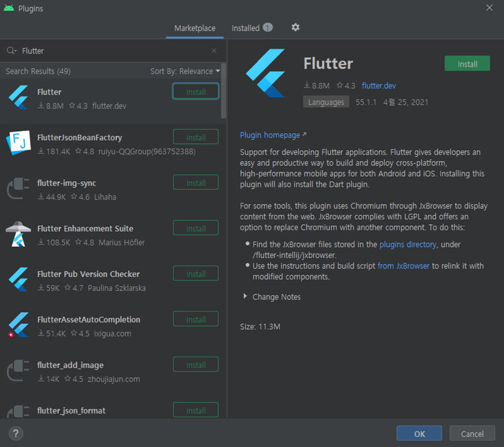Click the FlutterJsonBeanFactory plugin icon

coord(18,143)
